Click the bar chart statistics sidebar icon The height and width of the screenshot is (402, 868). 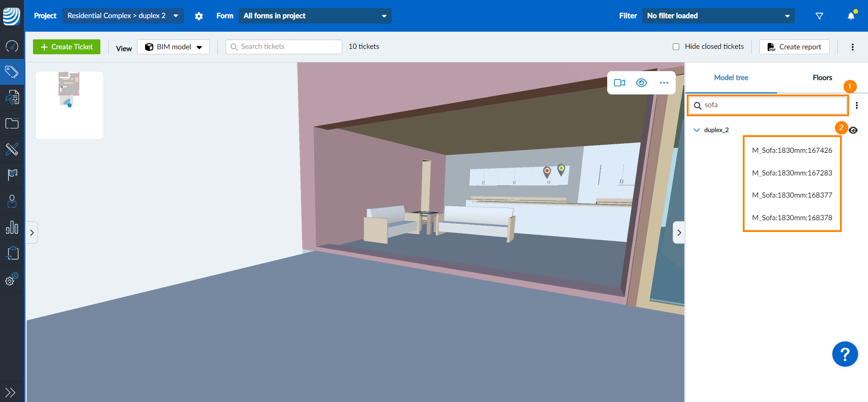pyautogui.click(x=12, y=227)
